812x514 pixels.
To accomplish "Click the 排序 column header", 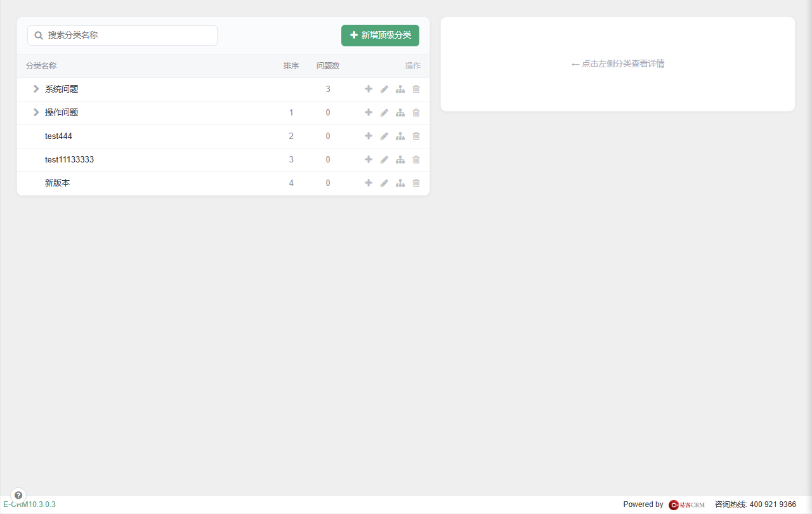I will [291, 66].
